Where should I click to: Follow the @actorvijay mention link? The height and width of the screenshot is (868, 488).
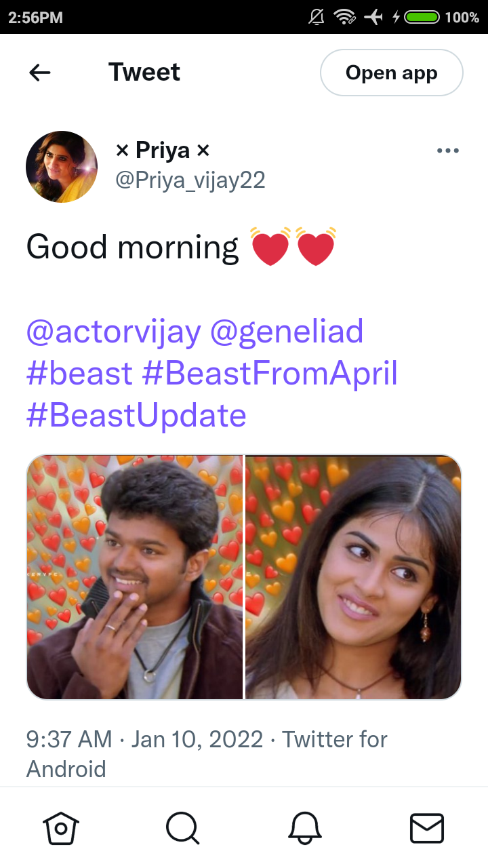114,332
